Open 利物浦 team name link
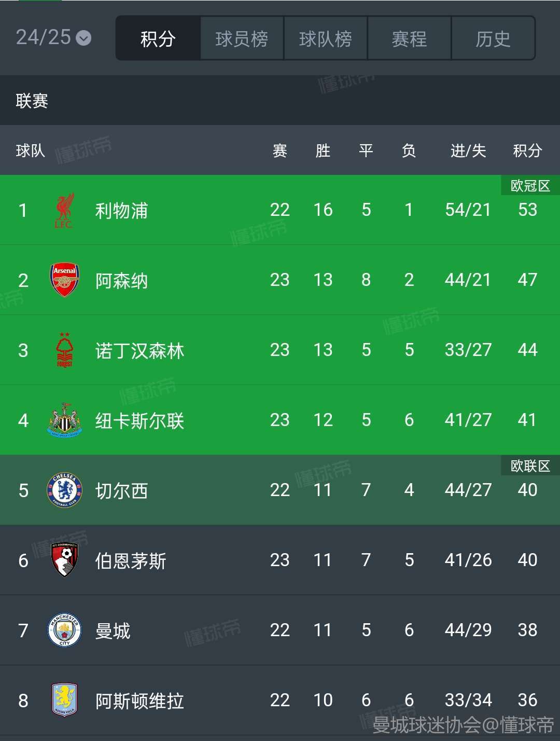Image resolution: width=560 pixels, height=741 pixels. 121,211
